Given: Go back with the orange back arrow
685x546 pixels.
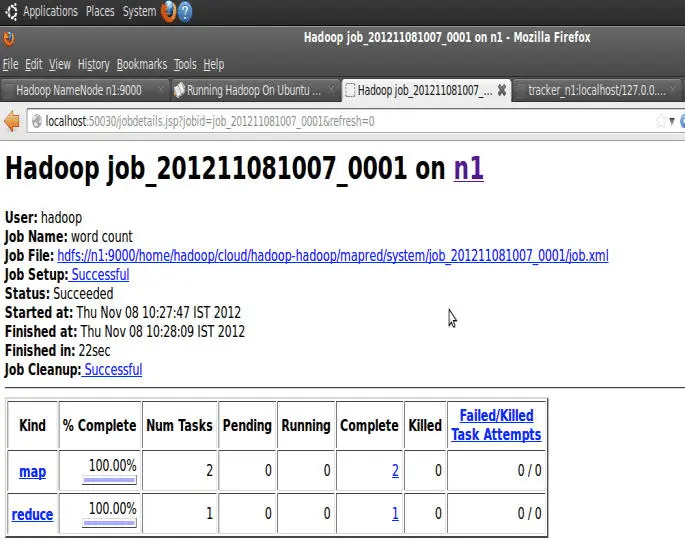Looking at the screenshot, I should point(12,121).
